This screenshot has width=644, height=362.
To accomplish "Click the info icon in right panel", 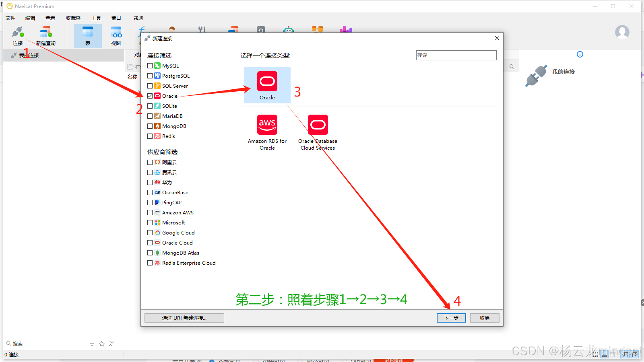I will click(x=580, y=54).
